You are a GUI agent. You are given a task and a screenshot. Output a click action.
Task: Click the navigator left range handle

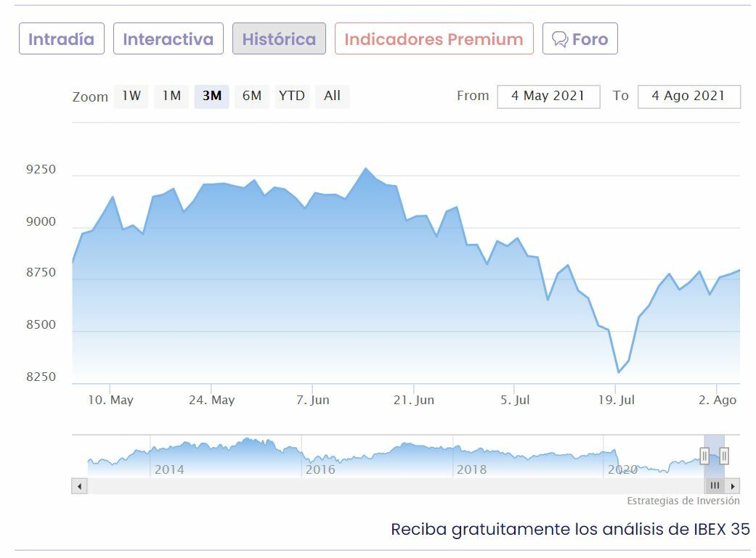[704, 456]
